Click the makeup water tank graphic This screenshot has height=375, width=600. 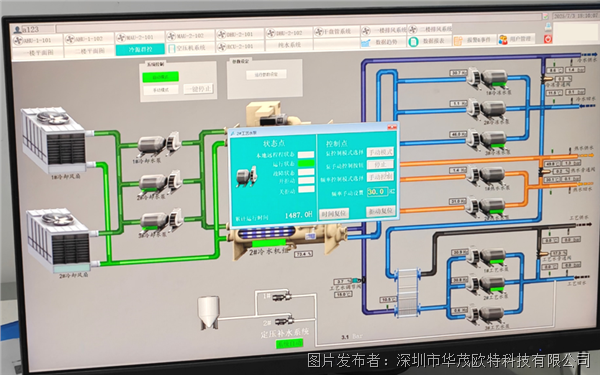(x=209, y=312)
